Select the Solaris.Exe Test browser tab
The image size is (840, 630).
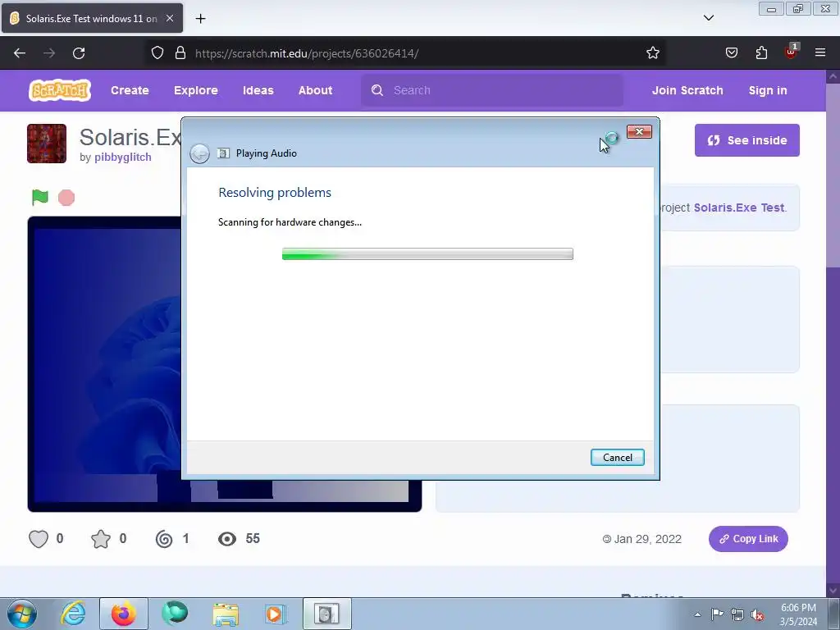point(92,18)
